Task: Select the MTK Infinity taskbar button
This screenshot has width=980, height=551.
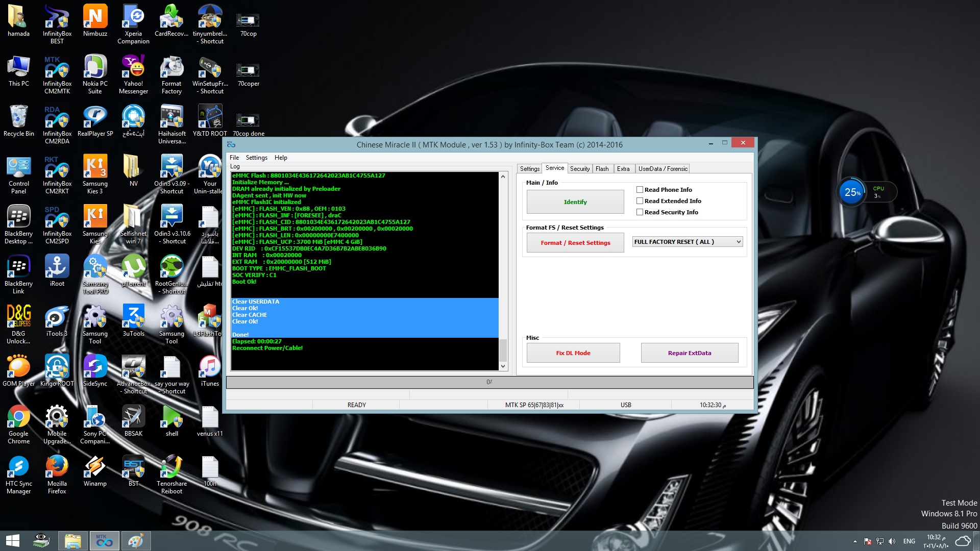Action: (x=105, y=541)
